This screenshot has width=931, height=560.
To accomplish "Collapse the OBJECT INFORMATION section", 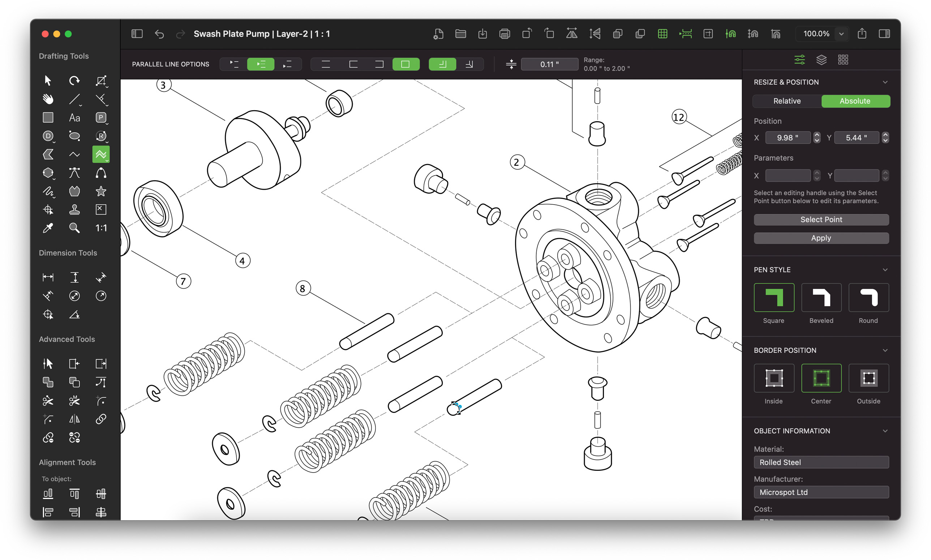I will (885, 431).
